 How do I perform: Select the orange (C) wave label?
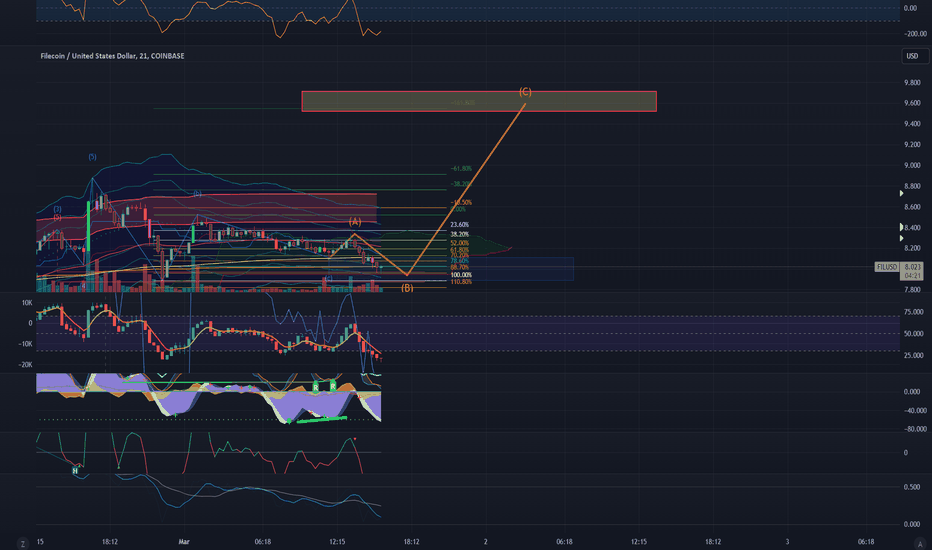[x=525, y=92]
